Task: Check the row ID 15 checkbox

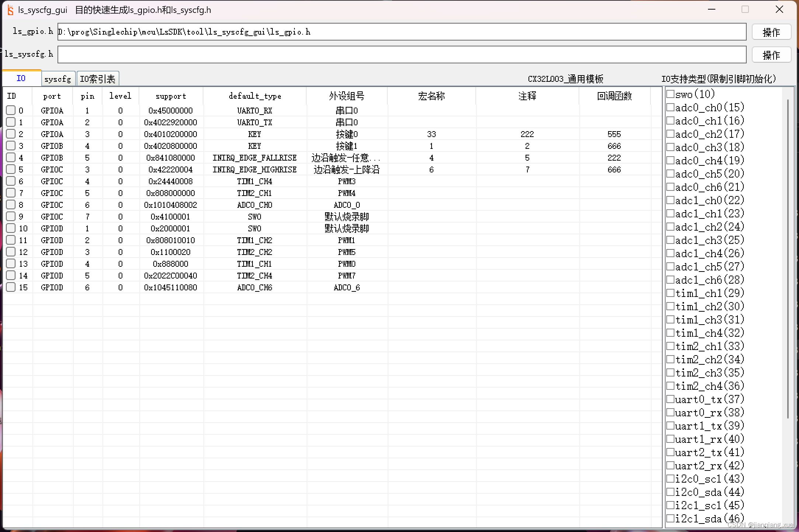Action: tap(11, 287)
